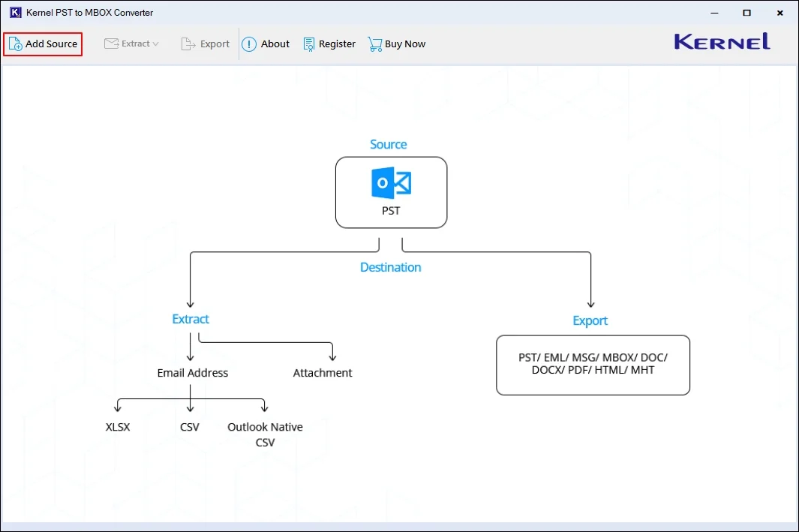
Task: Click the Outlook PST icon in the diagram
Action: [391, 182]
